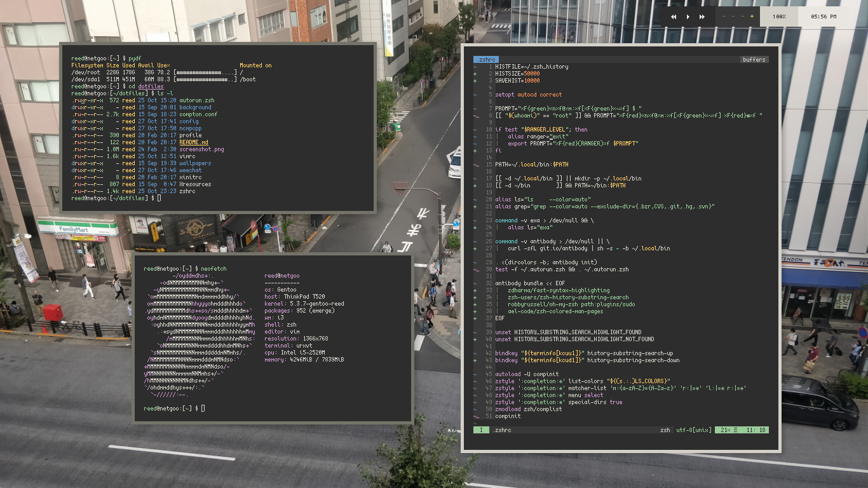Click the wallpapers directory in ls listing
The height and width of the screenshot is (488, 868).
(195, 163)
